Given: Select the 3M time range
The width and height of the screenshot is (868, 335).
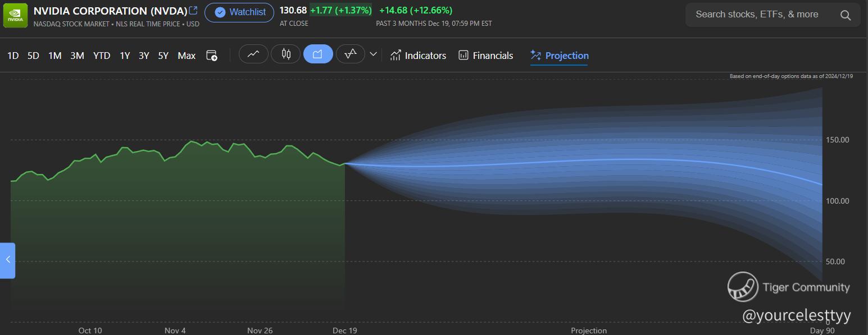Looking at the screenshot, I should pyautogui.click(x=77, y=56).
